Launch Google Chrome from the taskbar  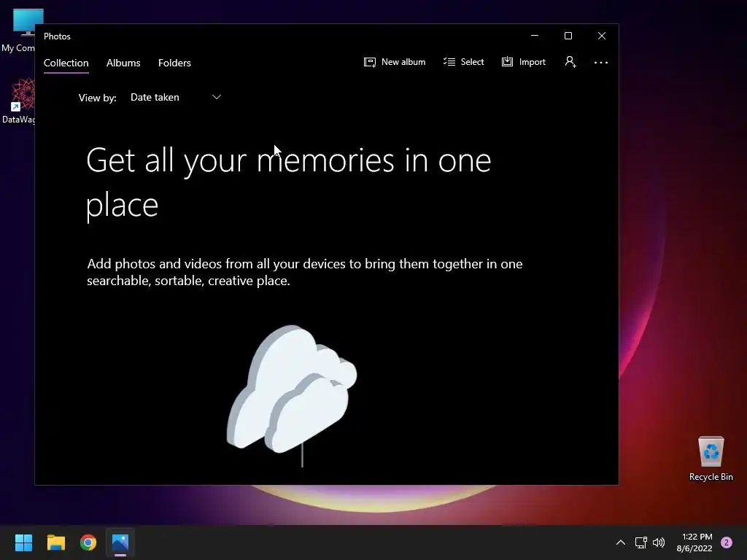pos(88,542)
